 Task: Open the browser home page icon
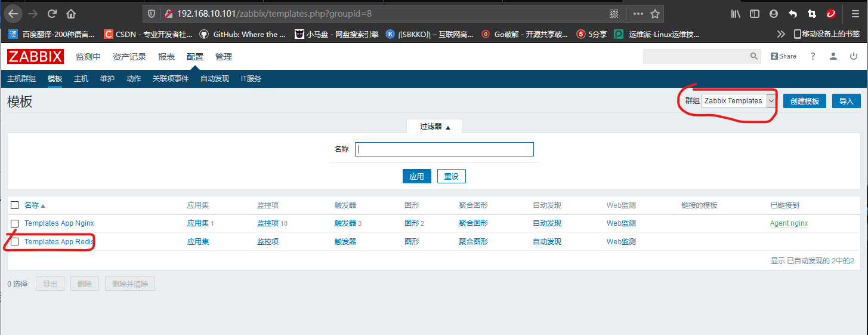click(71, 13)
